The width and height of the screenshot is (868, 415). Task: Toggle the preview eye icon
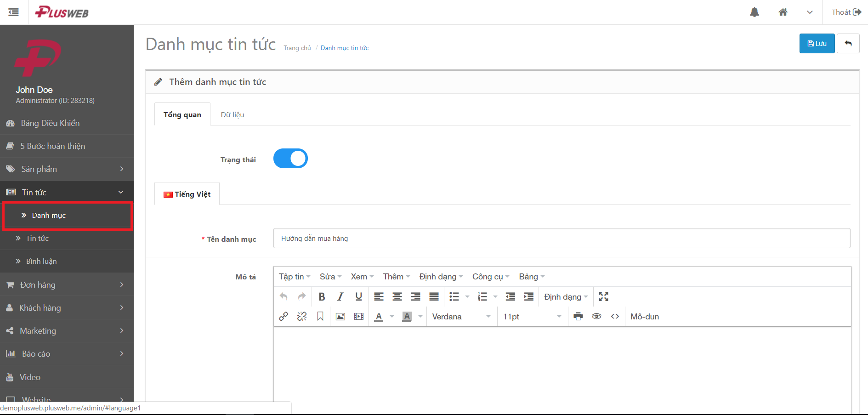(x=596, y=317)
